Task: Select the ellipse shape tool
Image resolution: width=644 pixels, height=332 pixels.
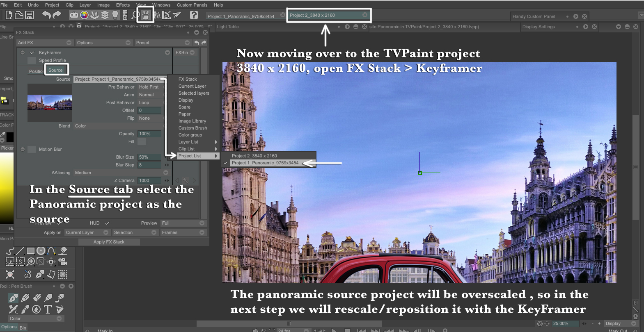Action: point(41,250)
